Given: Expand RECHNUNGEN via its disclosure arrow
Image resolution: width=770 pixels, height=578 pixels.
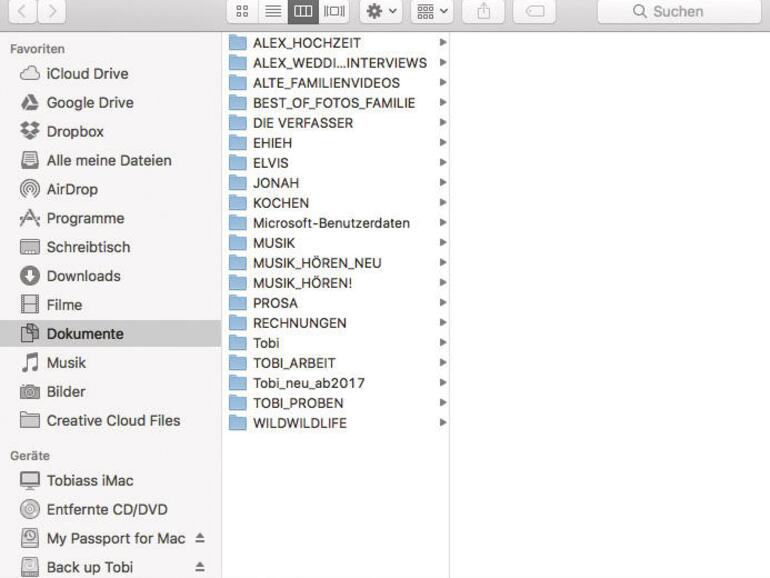Looking at the screenshot, I should [x=442, y=323].
